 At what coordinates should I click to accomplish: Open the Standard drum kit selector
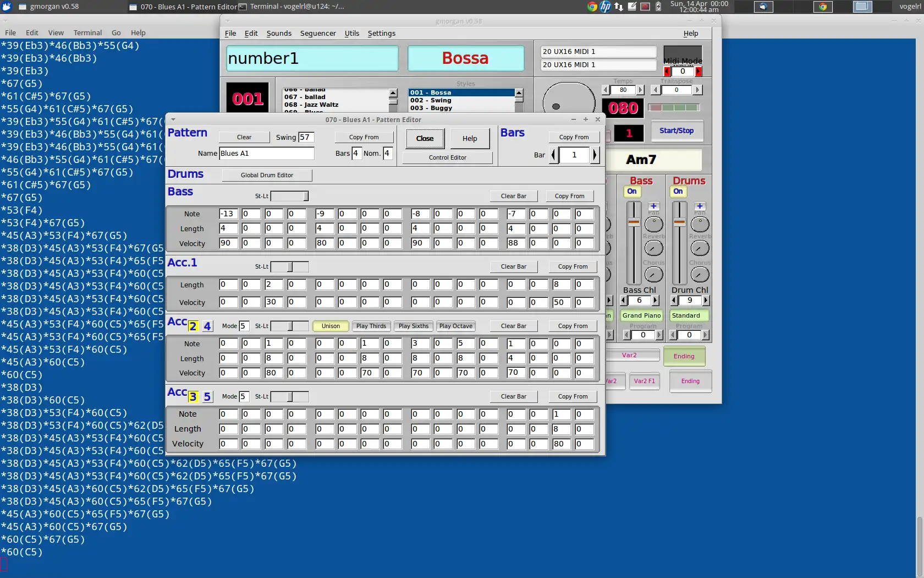click(689, 315)
